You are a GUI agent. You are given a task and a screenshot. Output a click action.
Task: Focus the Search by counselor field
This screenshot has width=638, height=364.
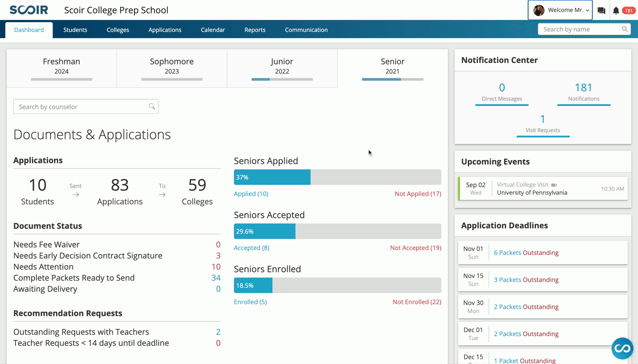(86, 107)
